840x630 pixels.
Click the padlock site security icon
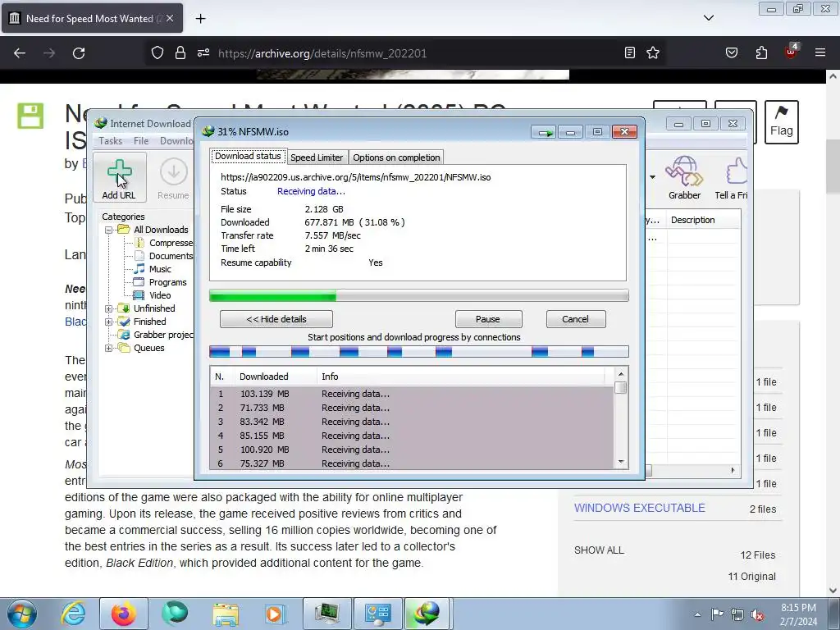(x=180, y=52)
